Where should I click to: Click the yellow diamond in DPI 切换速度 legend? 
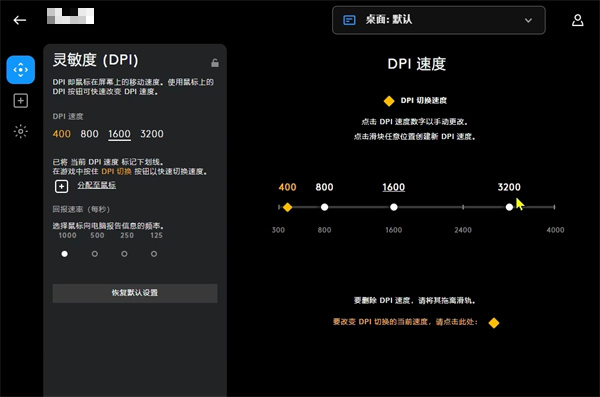(x=389, y=101)
